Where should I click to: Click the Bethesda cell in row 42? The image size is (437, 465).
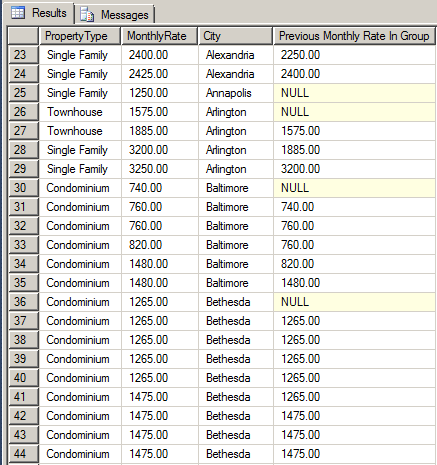[x=236, y=416]
